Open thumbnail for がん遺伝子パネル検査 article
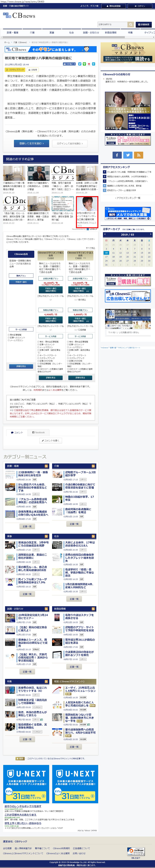 click(x=10, y=487)
